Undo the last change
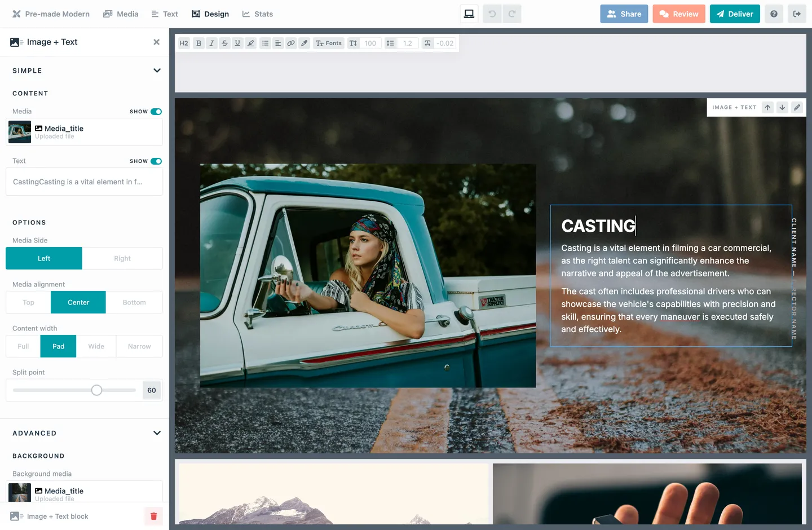The image size is (812, 530). tap(492, 14)
